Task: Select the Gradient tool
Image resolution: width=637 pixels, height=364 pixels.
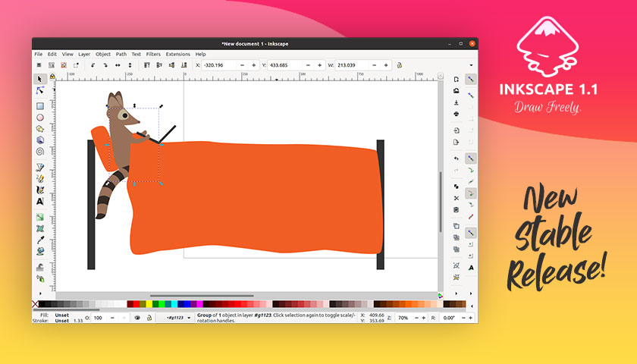Action: [x=39, y=217]
